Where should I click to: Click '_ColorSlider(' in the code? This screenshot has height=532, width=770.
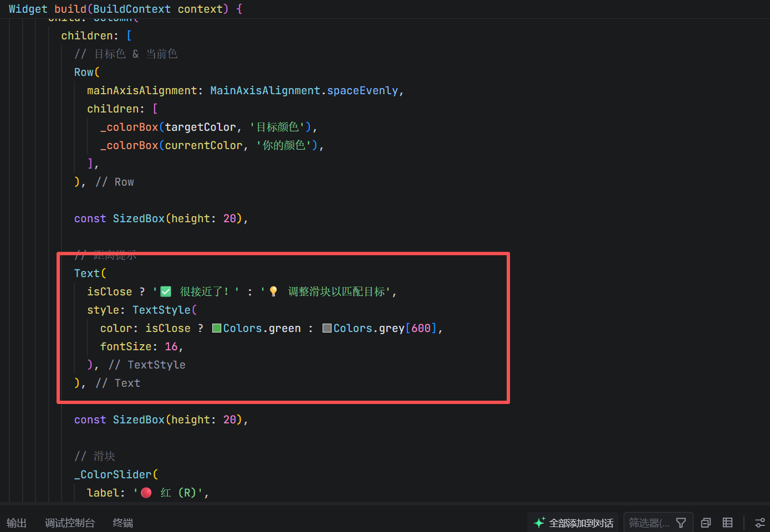tap(116, 474)
